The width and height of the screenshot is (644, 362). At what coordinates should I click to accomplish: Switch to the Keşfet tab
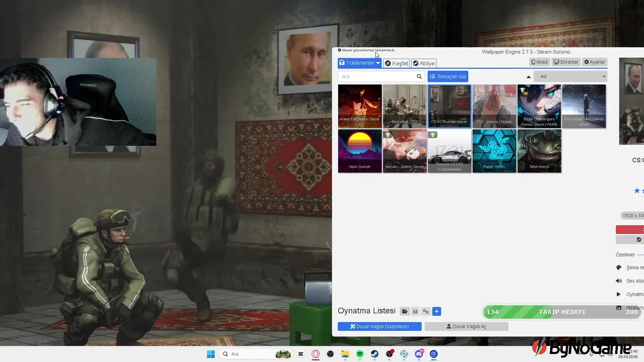click(396, 63)
